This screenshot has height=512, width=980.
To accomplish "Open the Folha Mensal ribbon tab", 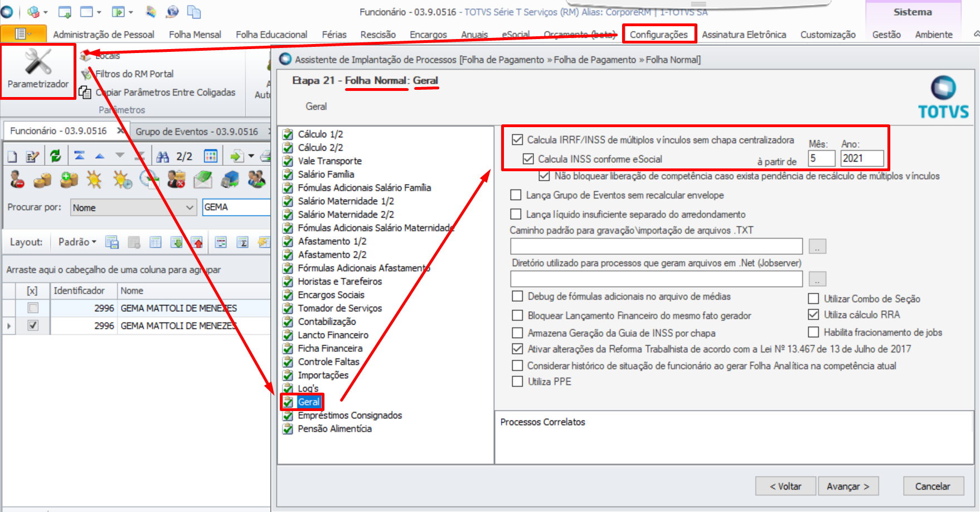I will [195, 35].
